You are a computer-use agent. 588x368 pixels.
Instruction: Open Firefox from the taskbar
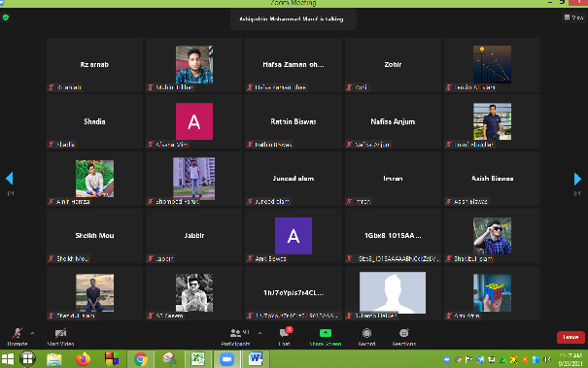pyautogui.click(x=83, y=359)
